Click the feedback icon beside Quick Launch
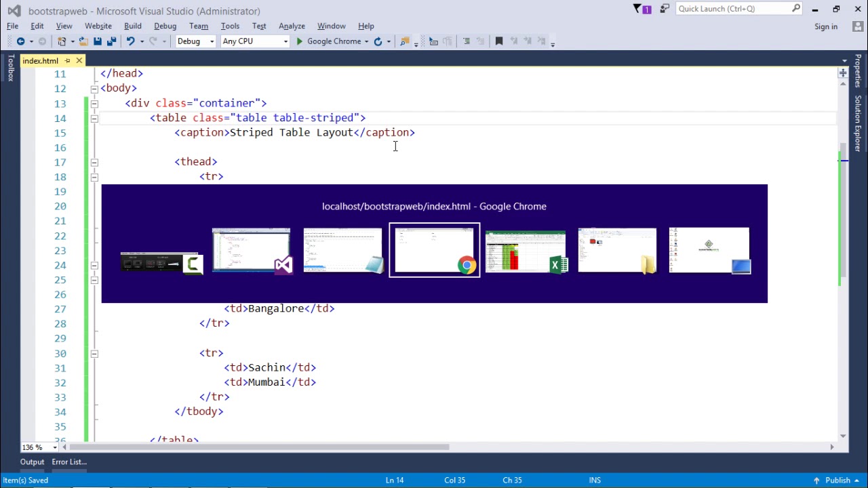 pos(665,9)
